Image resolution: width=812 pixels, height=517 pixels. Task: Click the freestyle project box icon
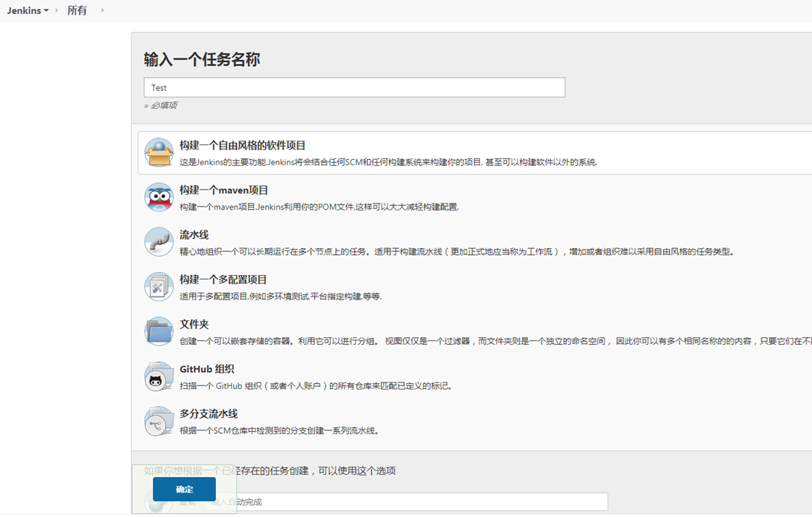point(159,152)
